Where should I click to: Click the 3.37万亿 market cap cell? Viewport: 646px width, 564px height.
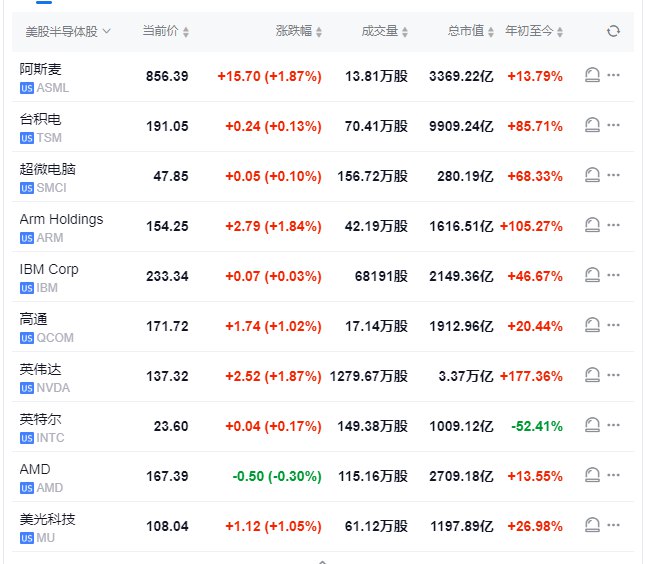pos(466,376)
